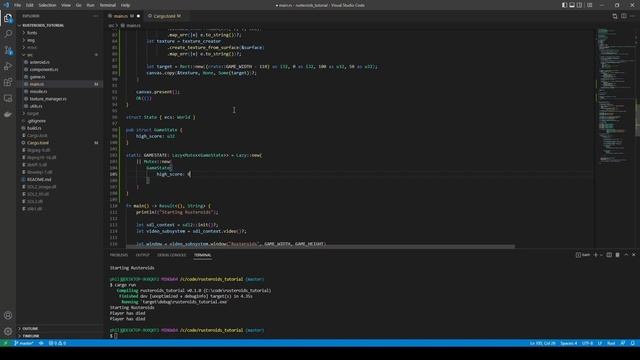Open the Search view in activity bar

point(8,34)
